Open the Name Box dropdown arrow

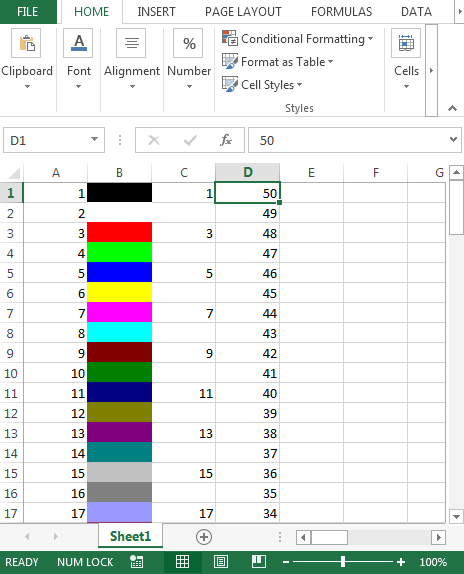click(94, 139)
